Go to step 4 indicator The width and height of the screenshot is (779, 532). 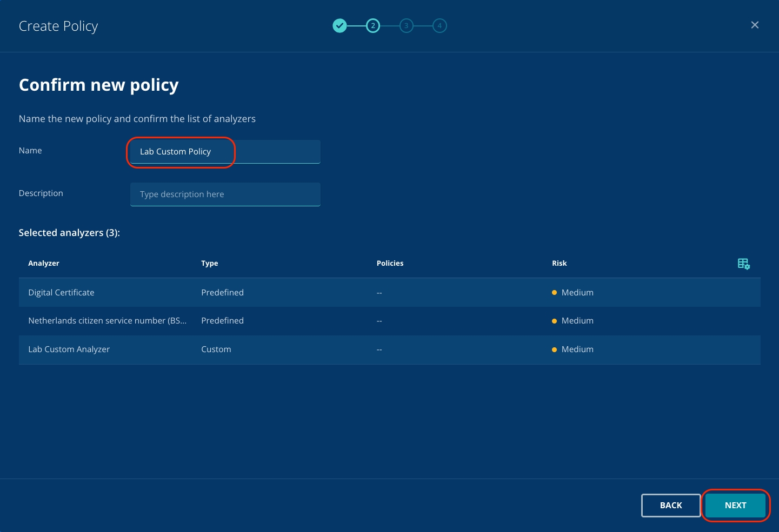pos(440,25)
